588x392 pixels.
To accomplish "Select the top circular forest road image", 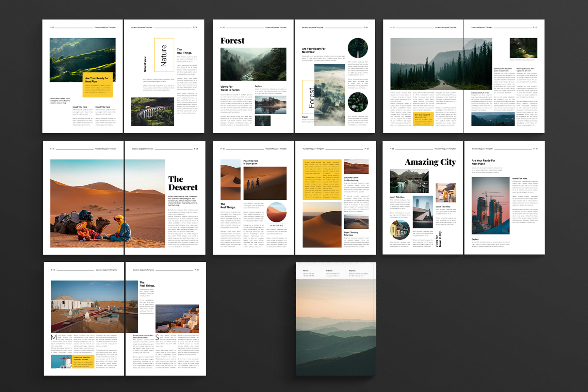I will tap(358, 48).
